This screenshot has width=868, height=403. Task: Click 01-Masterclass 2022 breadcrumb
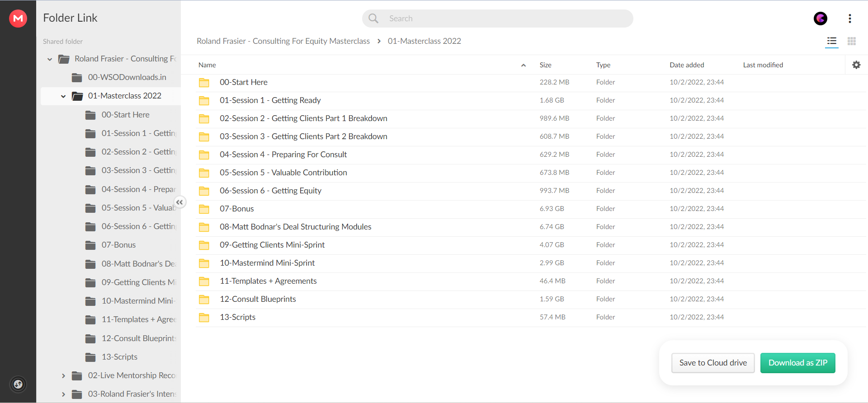click(x=425, y=41)
